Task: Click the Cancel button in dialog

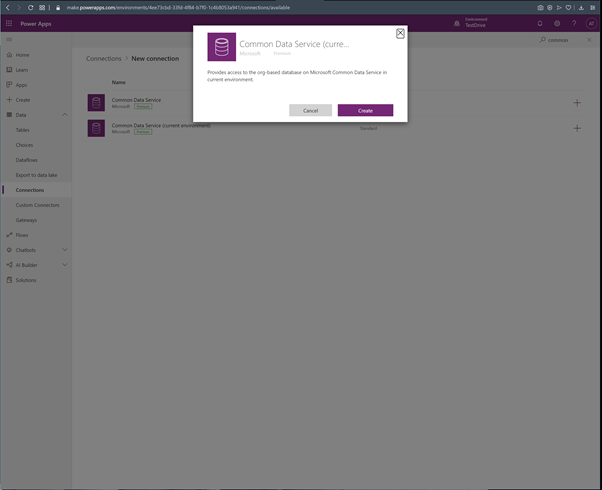Action: 310,110
